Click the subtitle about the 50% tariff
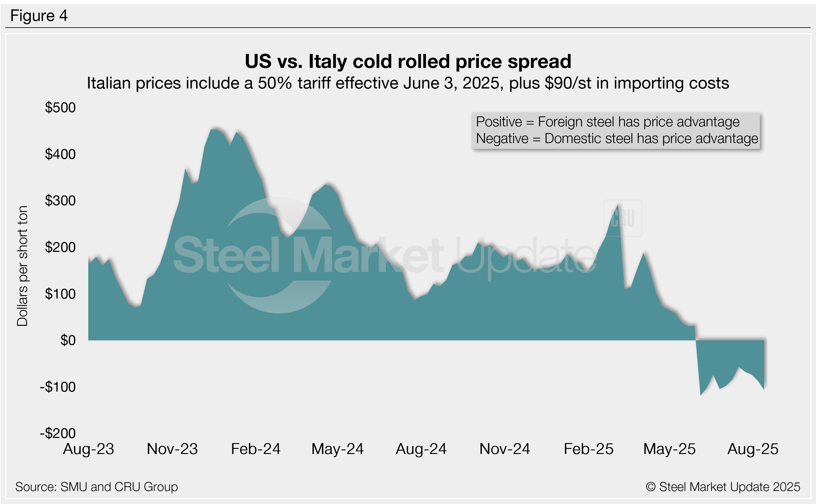The height and width of the screenshot is (504, 816). pyautogui.click(x=408, y=83)
